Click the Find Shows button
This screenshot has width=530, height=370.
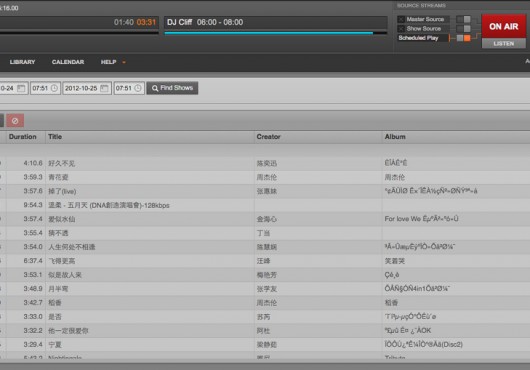[x=172, y=88]
